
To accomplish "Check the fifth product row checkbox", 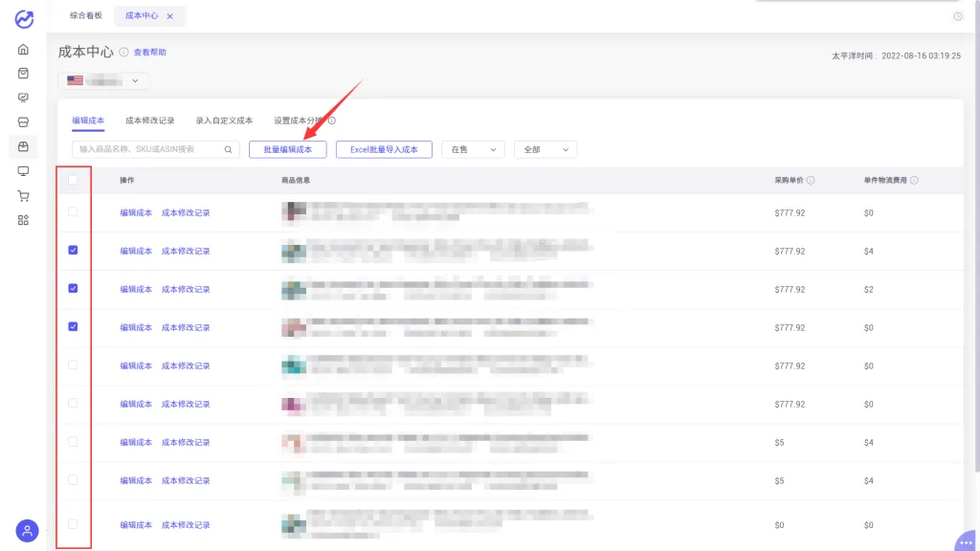I will coord(73,364).
